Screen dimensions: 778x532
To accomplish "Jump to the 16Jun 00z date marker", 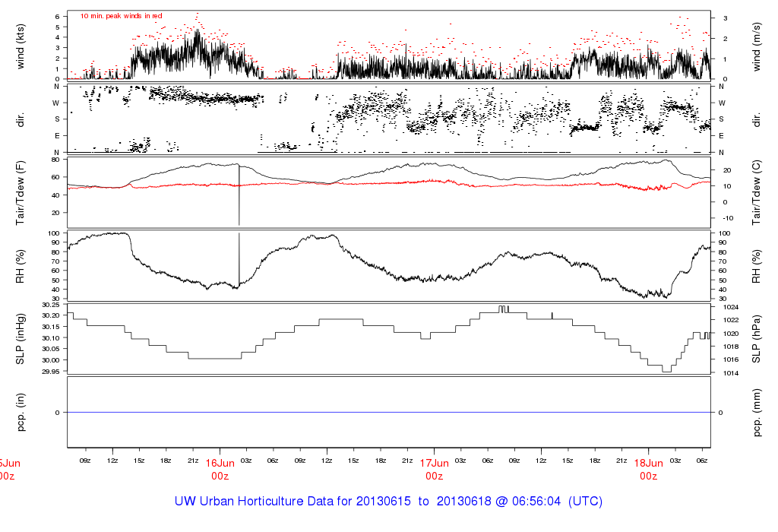I will [219, 469].
